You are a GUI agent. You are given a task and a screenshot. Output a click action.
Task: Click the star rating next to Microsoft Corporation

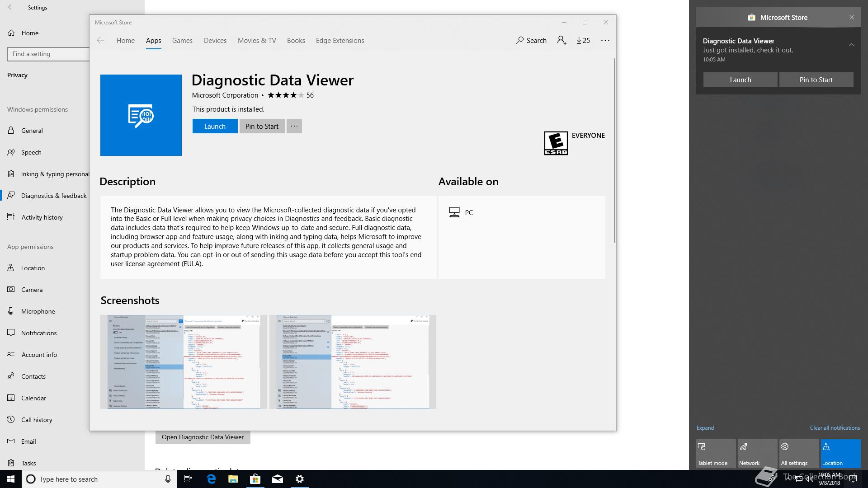tap(286, 95)
